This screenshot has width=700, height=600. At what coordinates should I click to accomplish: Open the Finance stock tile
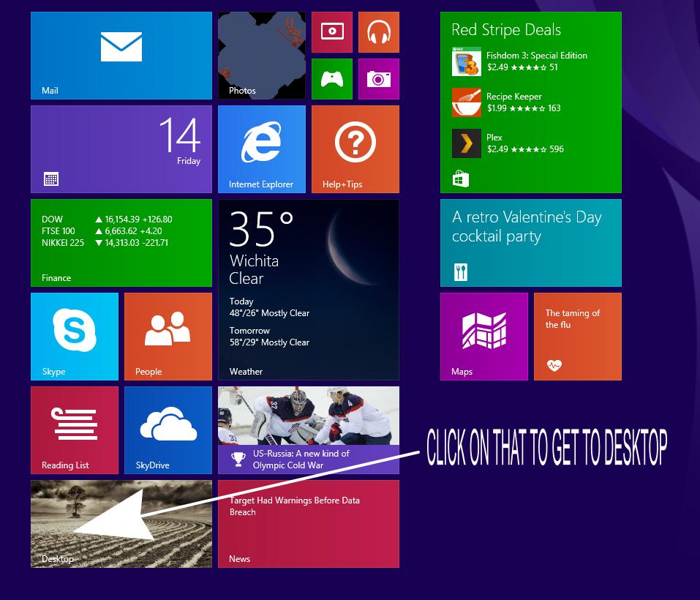[121, 243]
